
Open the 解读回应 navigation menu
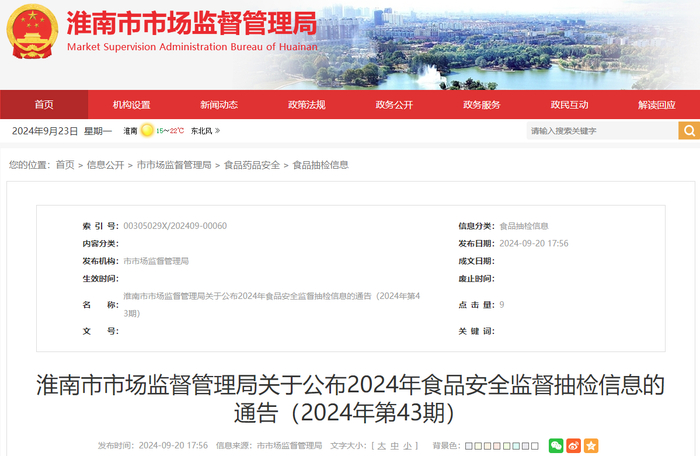(657, 105)
